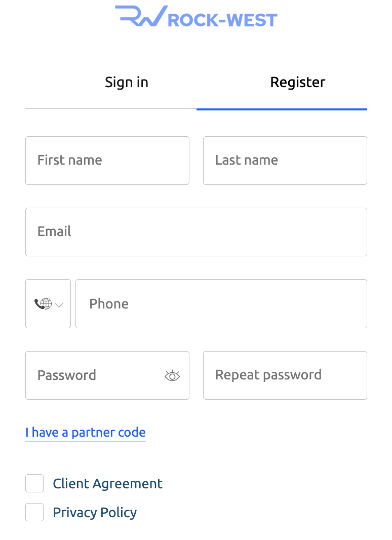This screenshot has height=540, width=392.
Task: Open the Privacy Policy link text
Action: [95, 513]
